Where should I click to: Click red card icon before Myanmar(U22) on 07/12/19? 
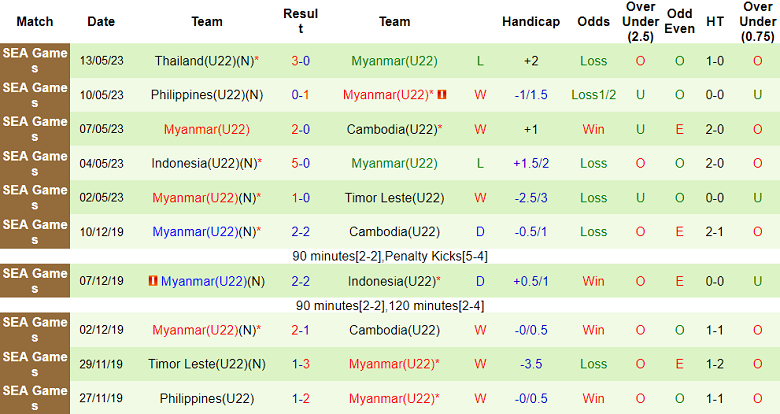click(153, 282)
